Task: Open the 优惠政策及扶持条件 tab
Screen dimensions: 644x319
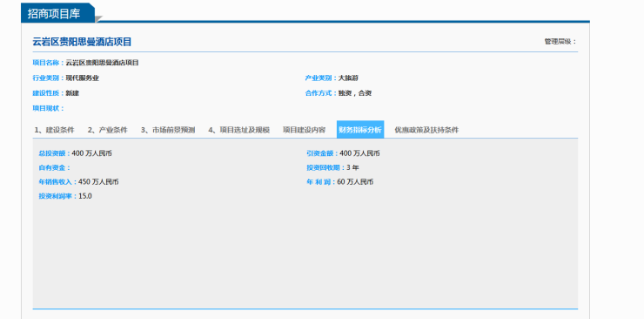Action: [426, 130]
